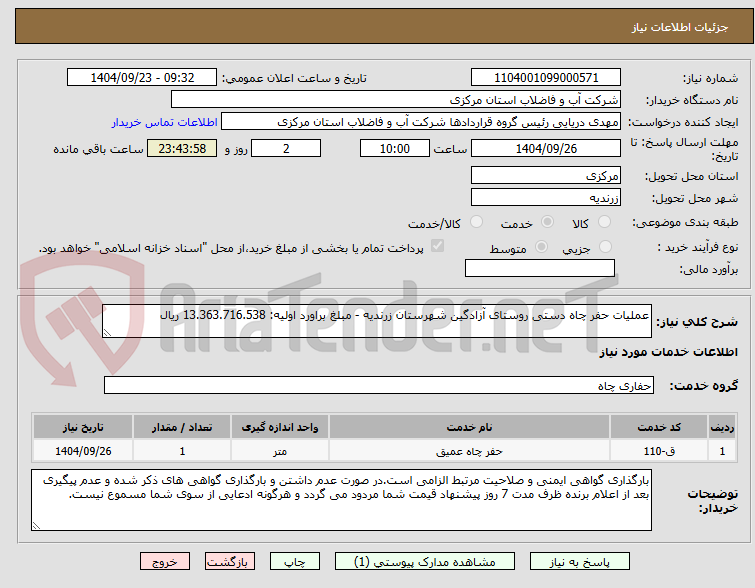Viewport: 755px width, 588px height.
Task: Click the خروج exit button
Action: click(x=165, y=562)
